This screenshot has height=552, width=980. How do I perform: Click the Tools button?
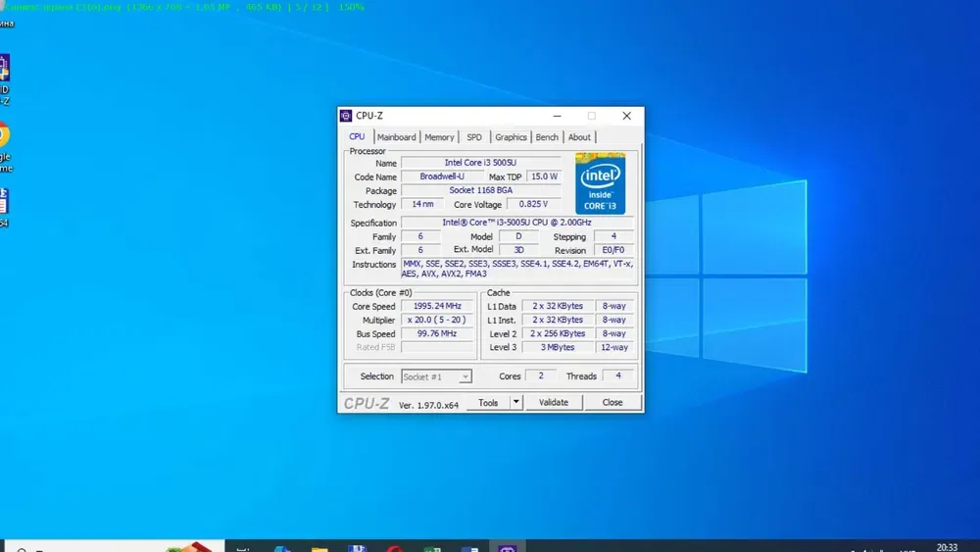(x=488, y=403)
